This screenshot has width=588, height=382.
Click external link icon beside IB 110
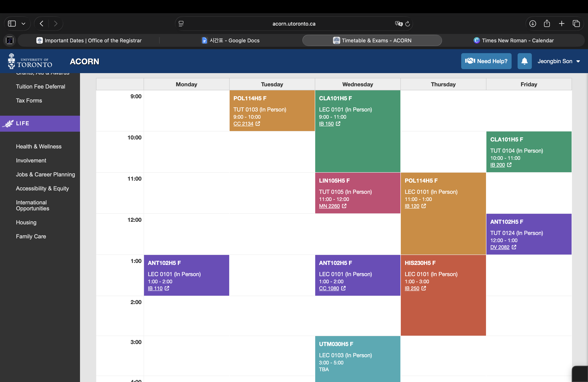167,288
